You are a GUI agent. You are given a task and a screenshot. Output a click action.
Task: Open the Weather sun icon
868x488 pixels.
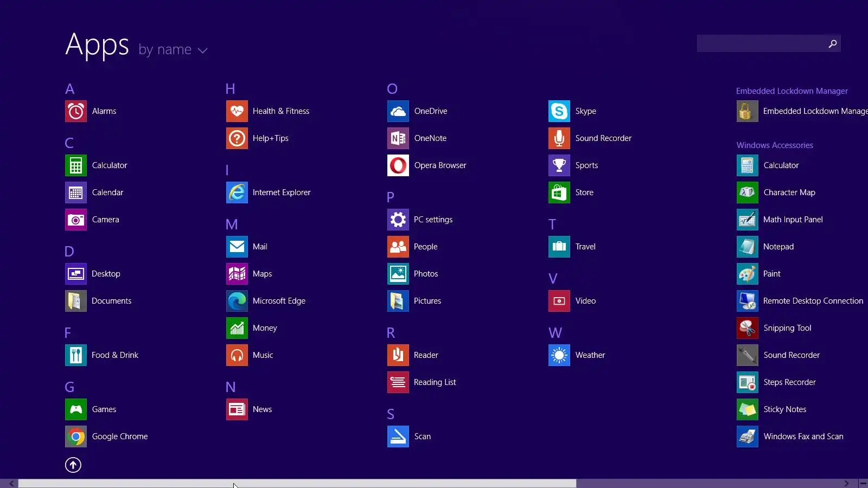(x=559, y=355)
